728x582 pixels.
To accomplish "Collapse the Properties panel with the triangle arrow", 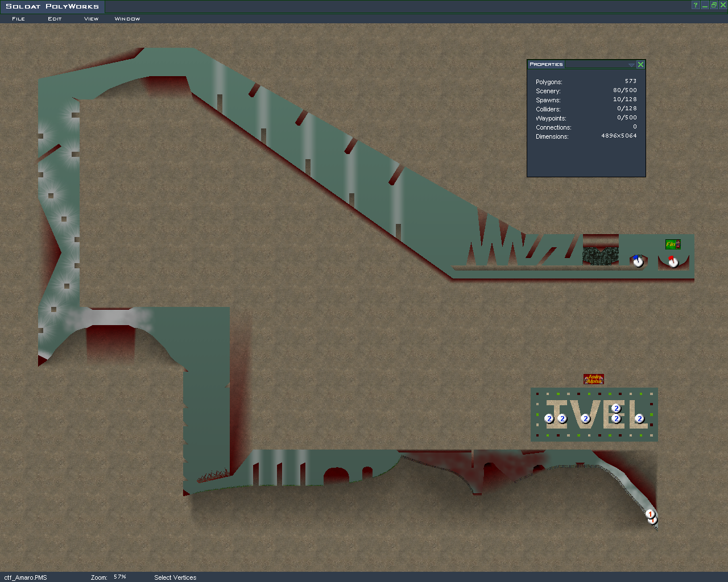I will pos(631,65).
